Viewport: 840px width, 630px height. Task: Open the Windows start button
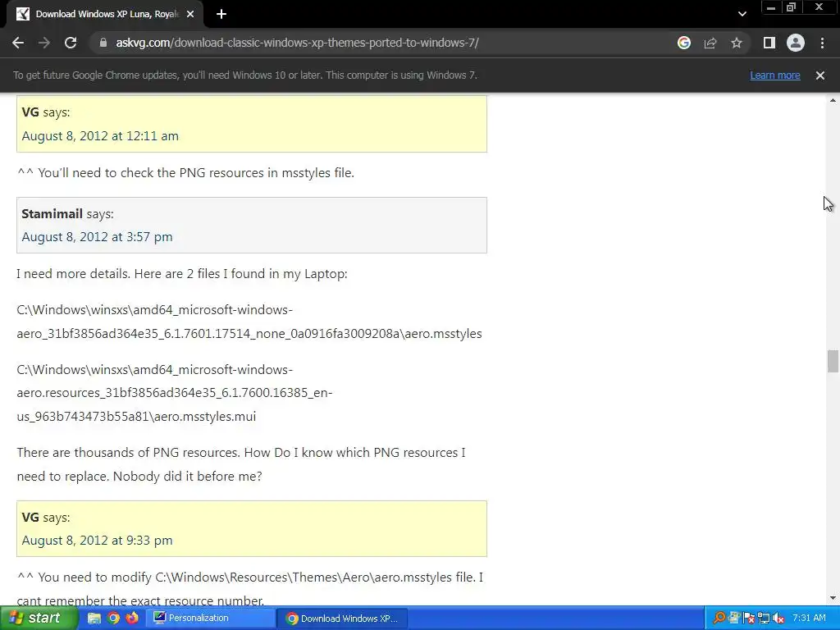point(38,619)
